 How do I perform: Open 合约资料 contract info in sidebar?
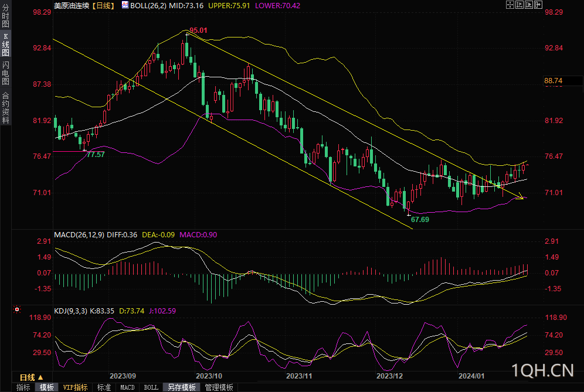[x=5, y=108]
